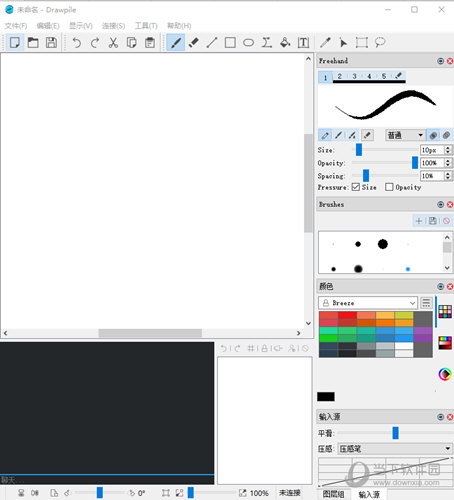The image size is (454, 500).
Task: Switch to the 图层组 tab
Action: click(333, 494)
